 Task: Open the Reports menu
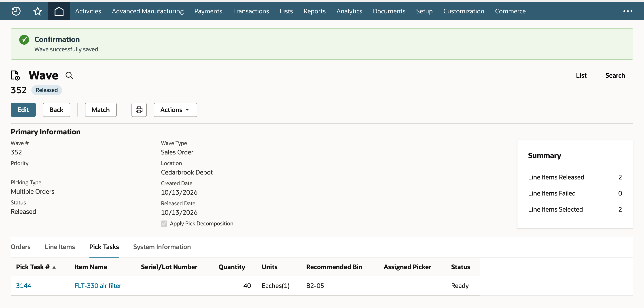pos(314,11)
